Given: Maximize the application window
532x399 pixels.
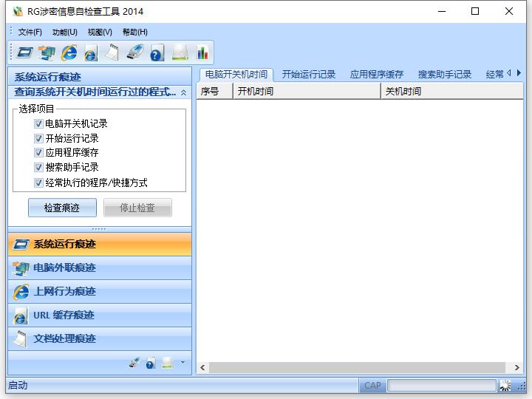Looking at the screenshot, I should tap(475, 11).
